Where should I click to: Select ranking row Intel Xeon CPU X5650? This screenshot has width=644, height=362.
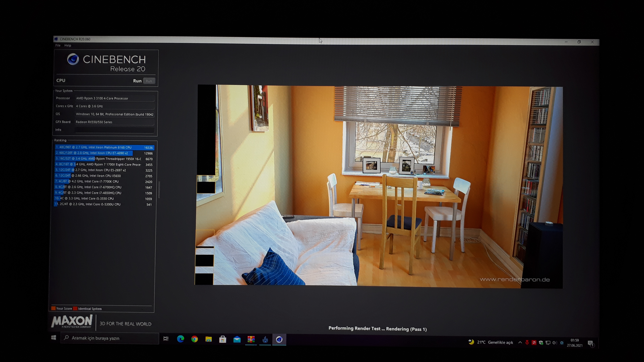point(104,176)
